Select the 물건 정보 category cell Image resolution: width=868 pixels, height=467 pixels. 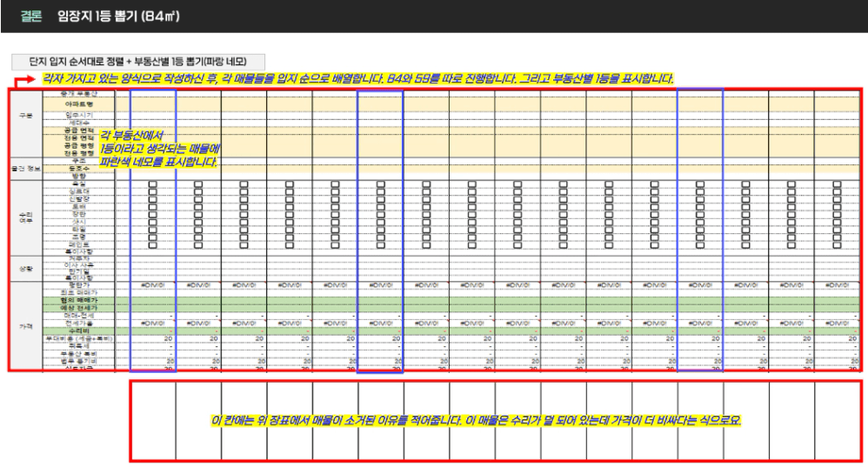point(26,168)
